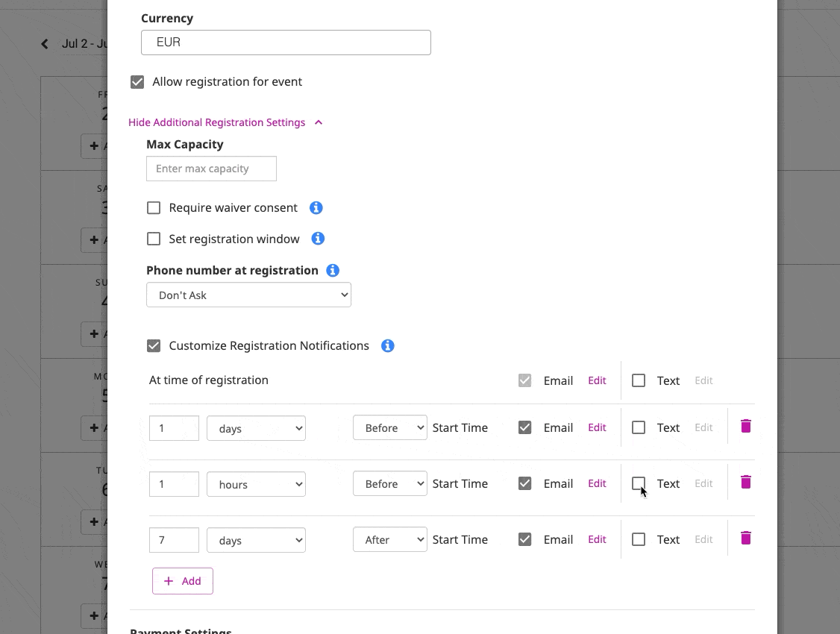
Task: Click Hide Additional Registration Settings link
Action: point(216,122)
